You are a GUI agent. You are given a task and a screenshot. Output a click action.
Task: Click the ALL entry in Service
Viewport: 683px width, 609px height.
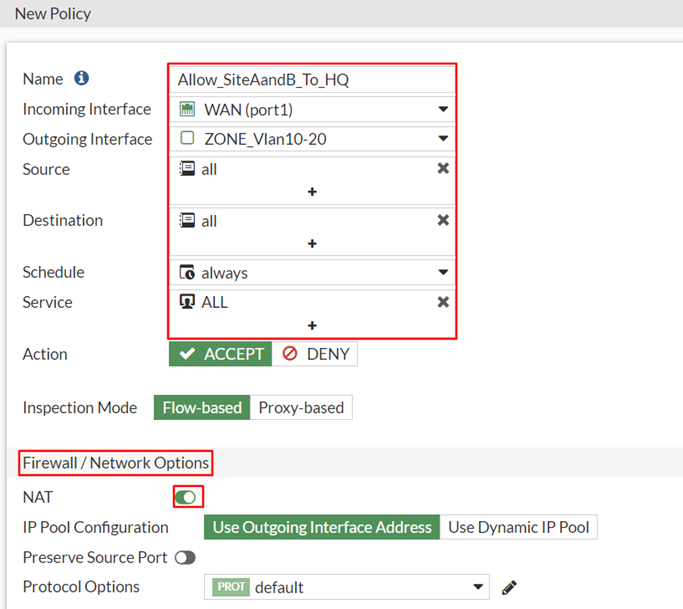click(x=214, y=302)
